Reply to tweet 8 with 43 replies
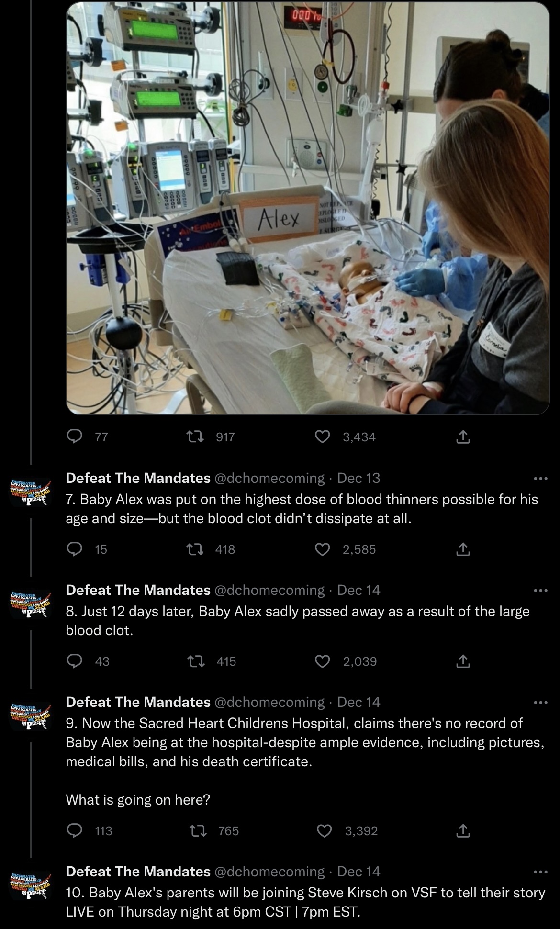 tap(74, 661)
